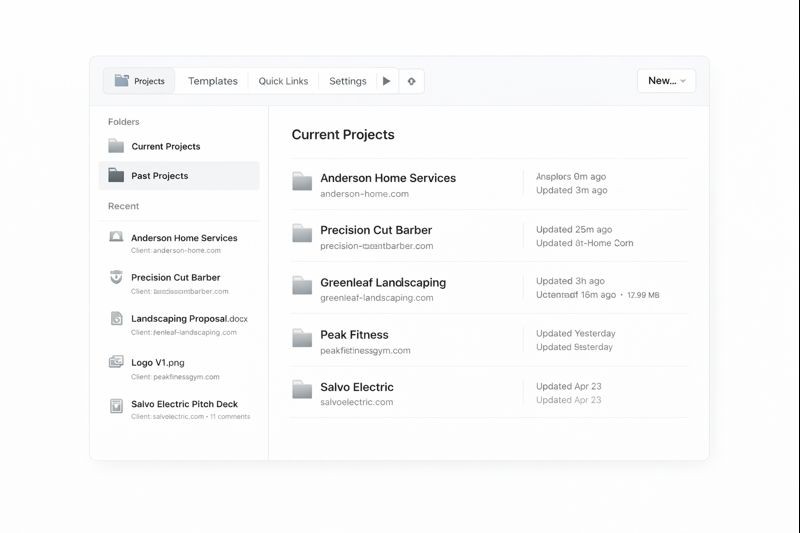Image resolution: width=800 pixels, height=533 pixels.
Task: Click the salvoelectric.com project link
Action: click(357, 402)
